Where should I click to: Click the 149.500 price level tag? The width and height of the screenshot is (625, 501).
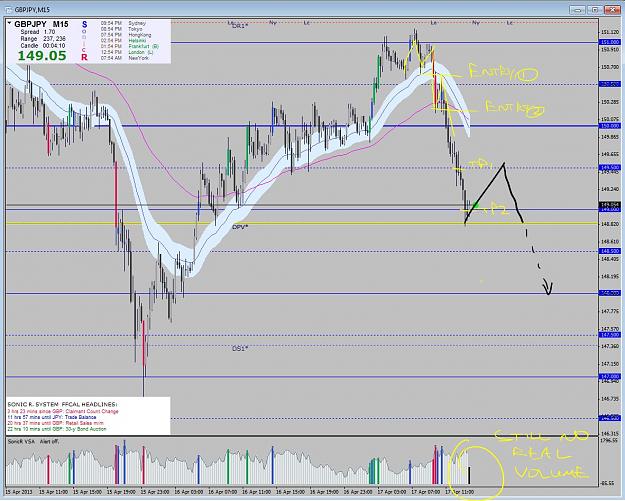(609, 168)
